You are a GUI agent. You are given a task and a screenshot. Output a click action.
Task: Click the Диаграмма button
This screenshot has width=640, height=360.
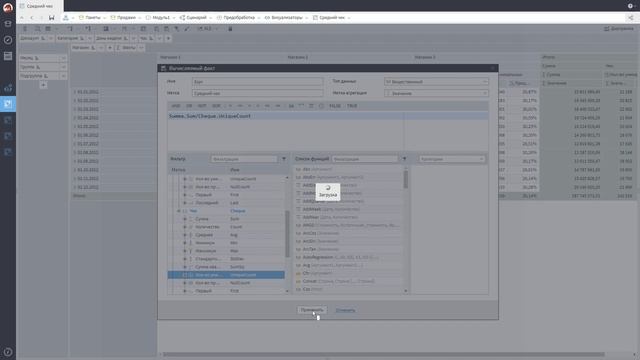click(x=618, y=29)
